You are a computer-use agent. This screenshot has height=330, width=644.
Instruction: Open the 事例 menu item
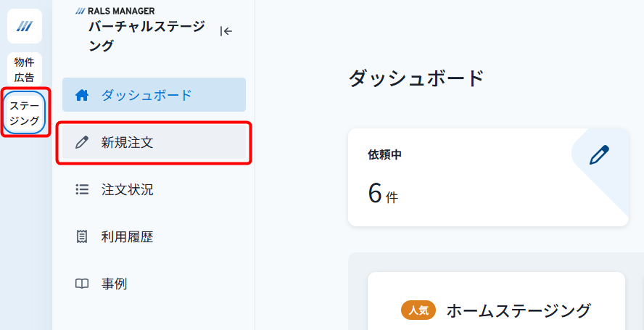(154, 284)
